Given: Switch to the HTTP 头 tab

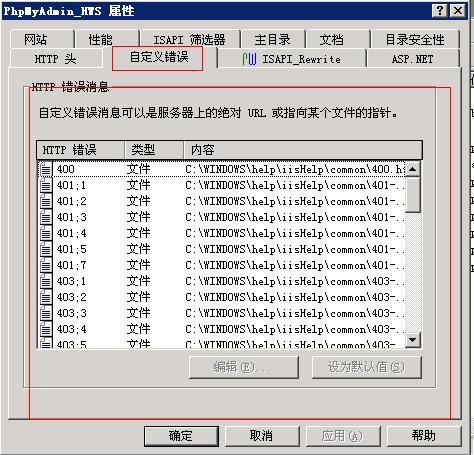Looking at the screenshot, I should [x=56, y=59].
